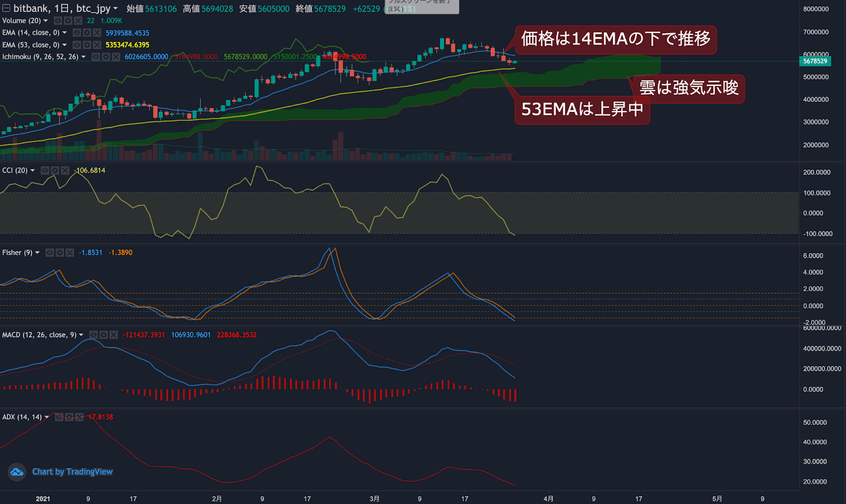Open the btc_jpy symbol dropdown

(116, 8)
